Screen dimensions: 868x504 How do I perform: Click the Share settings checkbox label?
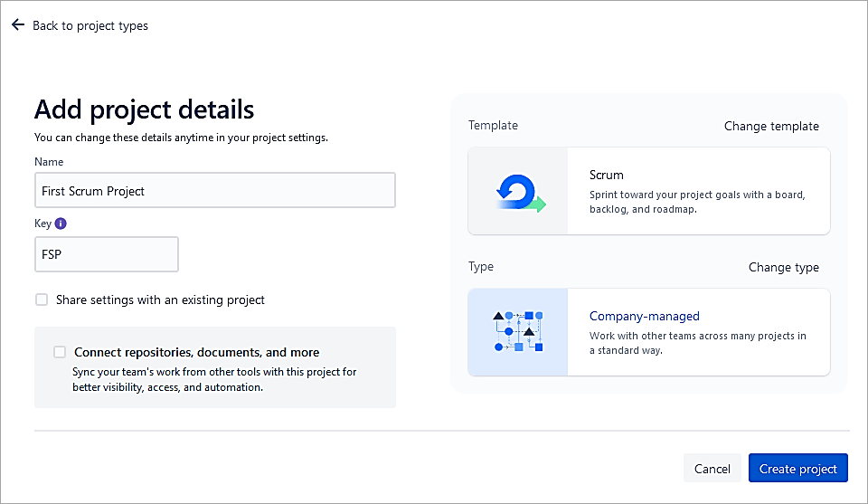[160, 300]
